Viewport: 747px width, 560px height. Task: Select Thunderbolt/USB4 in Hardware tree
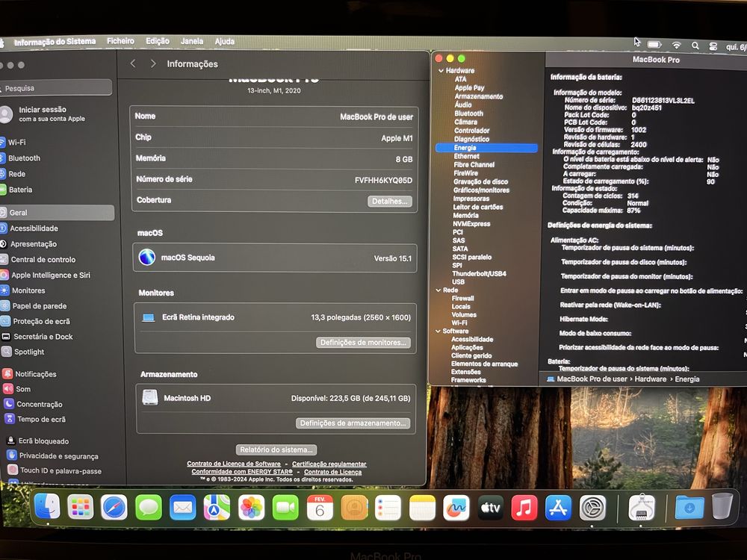pyautogui.click(x=479, y=274)
